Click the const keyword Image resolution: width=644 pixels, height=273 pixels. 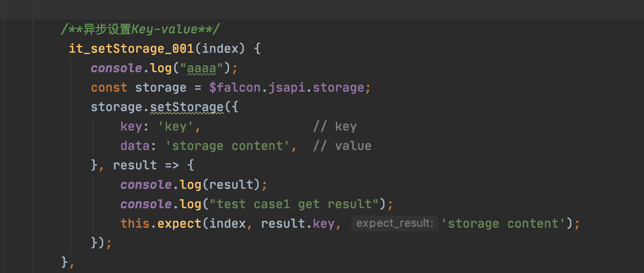[109, 88]
